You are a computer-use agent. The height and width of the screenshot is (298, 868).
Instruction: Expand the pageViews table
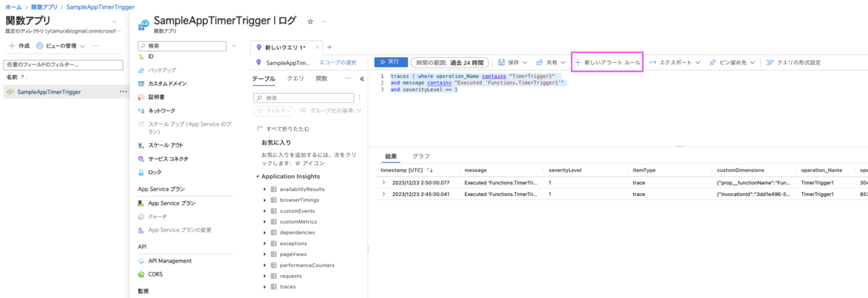coord(265,254)
